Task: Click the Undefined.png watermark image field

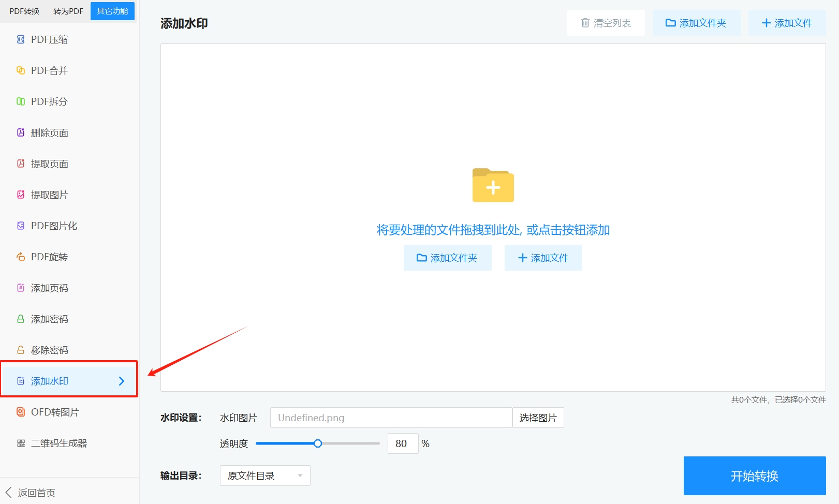Action: pos(391,418)
